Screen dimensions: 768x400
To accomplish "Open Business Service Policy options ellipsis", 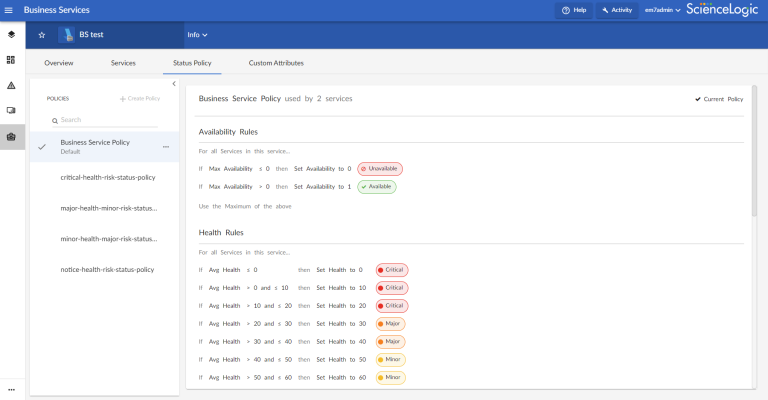I will tap(166, 147).
